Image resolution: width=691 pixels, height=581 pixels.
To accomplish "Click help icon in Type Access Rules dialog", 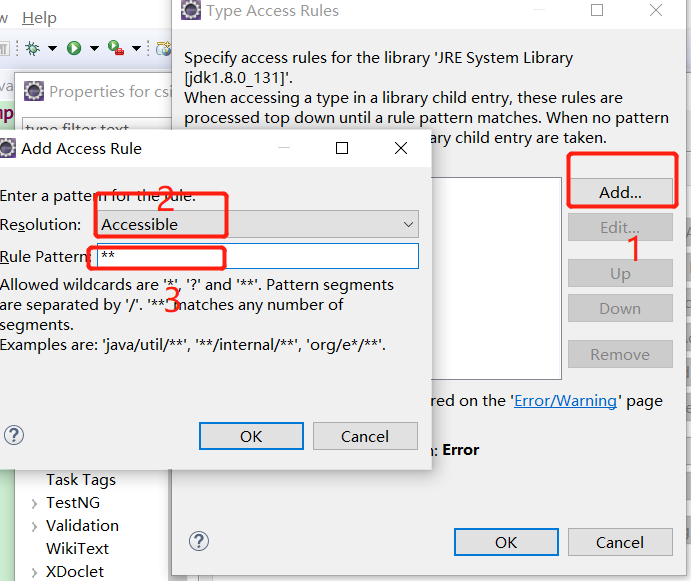I will 199,541.
